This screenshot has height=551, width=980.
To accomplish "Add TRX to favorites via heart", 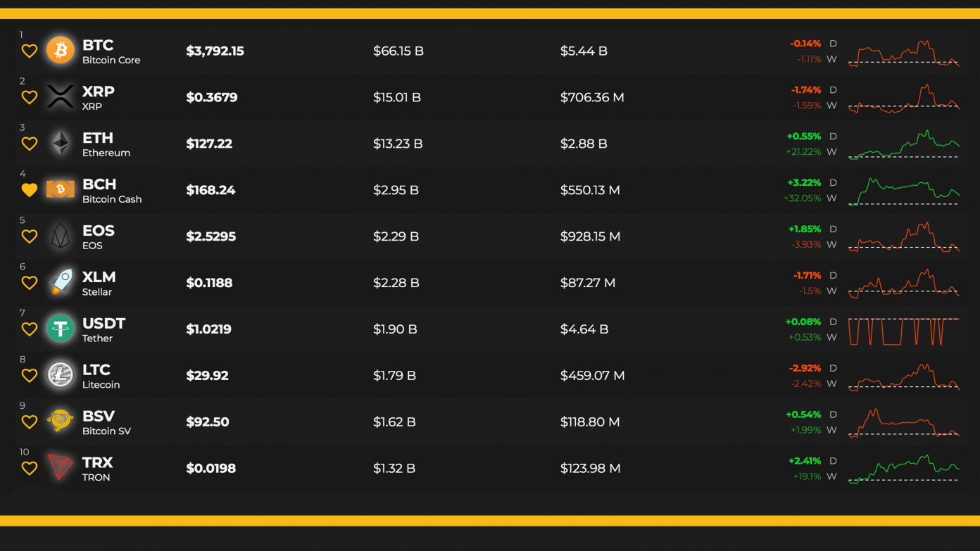I will pos(29,469).
